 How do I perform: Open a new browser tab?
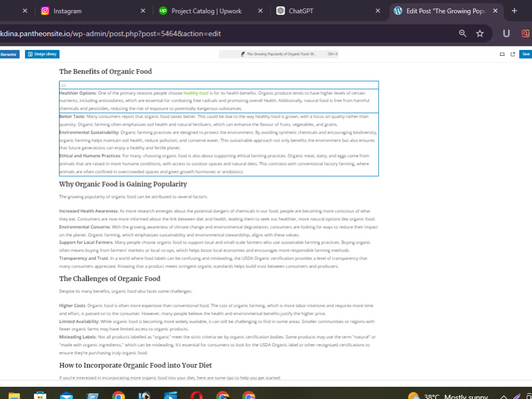514,11
